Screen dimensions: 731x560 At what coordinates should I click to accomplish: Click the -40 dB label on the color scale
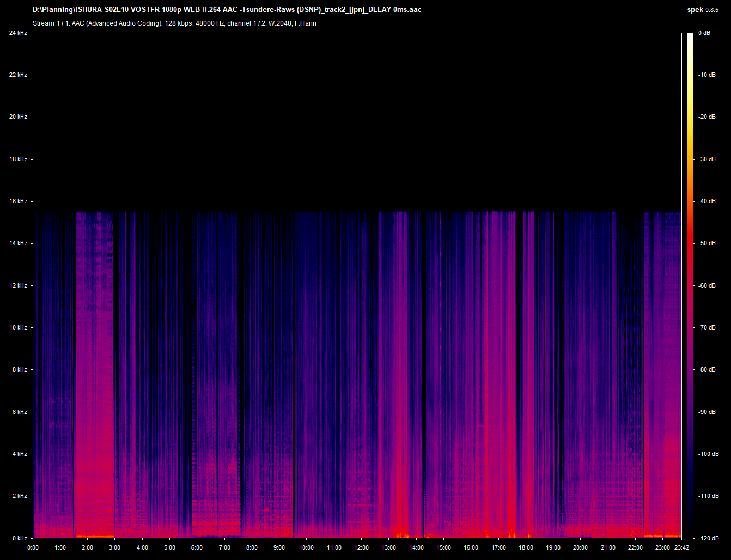coord(707,201)
